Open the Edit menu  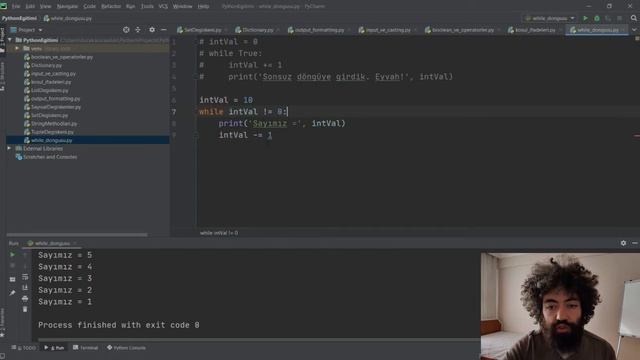tap(30, 6)
